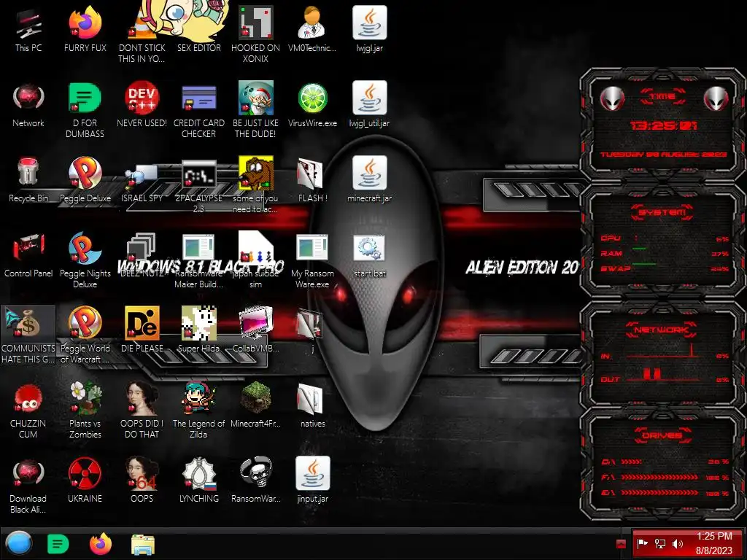Screen dimensions: 747x560
Task: Click the 13:25:01 time gadget display
Action: point(663,125)
